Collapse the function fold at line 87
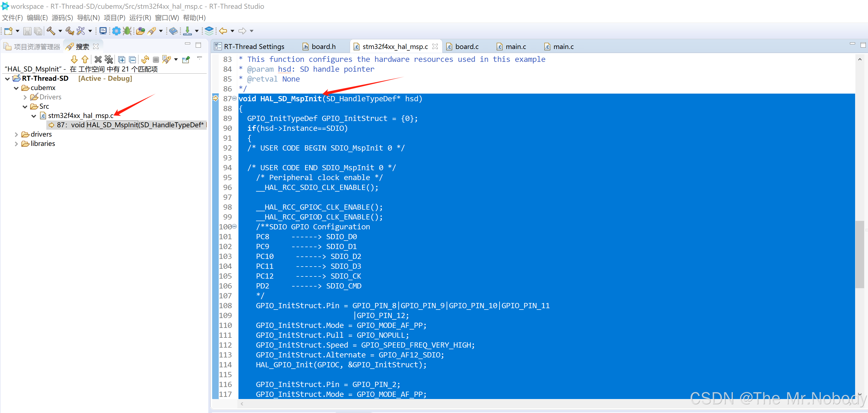This screenshot has height=413, width=868. tap(235, 98)
